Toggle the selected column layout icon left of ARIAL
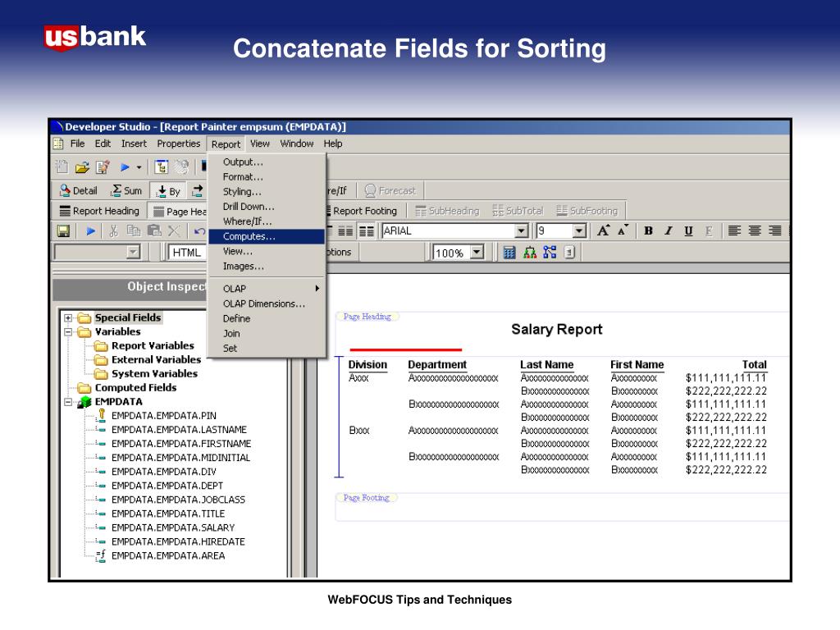840x630 pixels. coord(367,231)
